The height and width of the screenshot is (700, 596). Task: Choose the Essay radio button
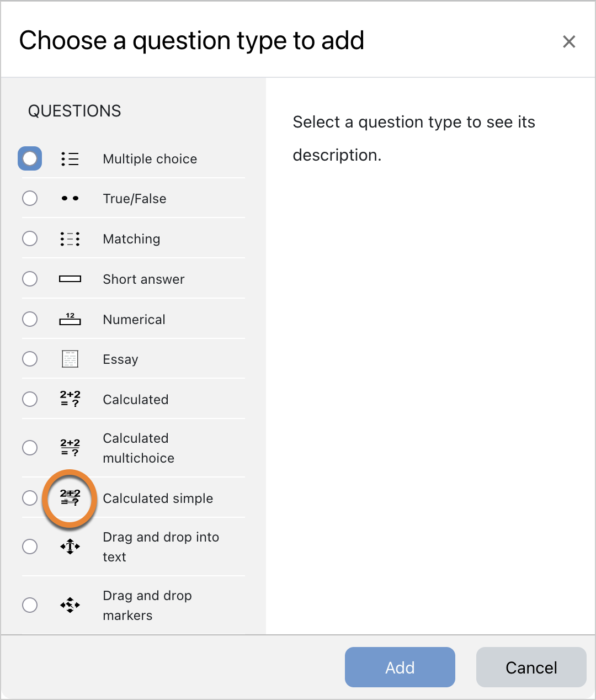pyautogui.click(x=30, y=359)
